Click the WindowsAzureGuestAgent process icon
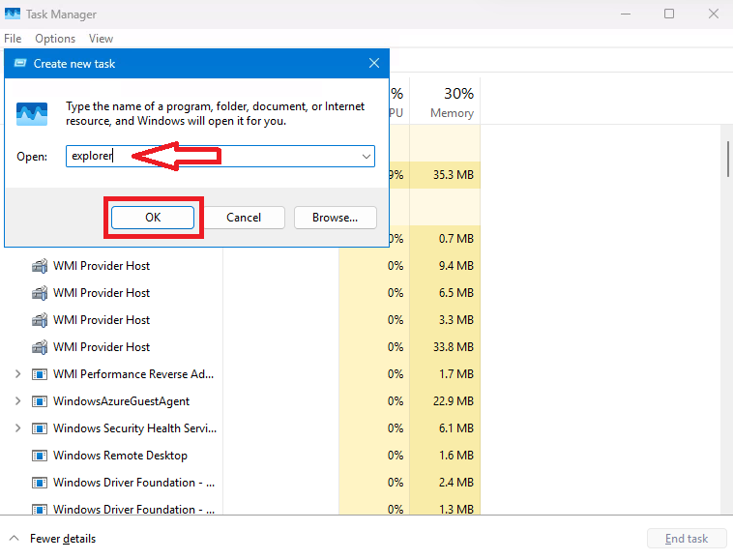This screenshot has width=733, height=560. coord(40,401)
